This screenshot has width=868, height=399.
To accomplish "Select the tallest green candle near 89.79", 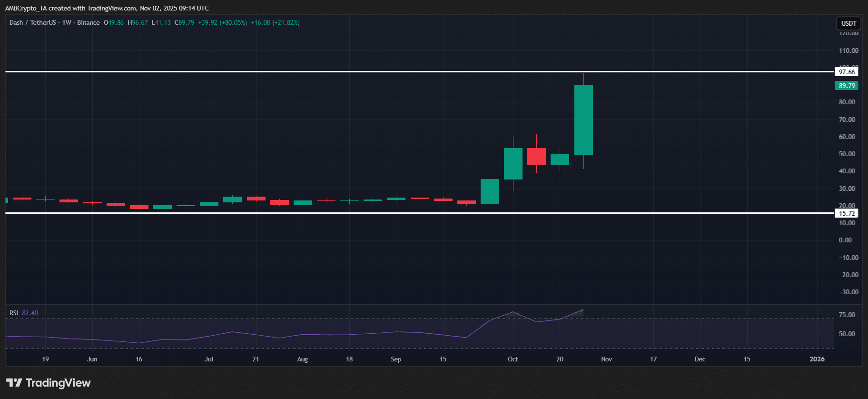I will (x=583, y=120).
